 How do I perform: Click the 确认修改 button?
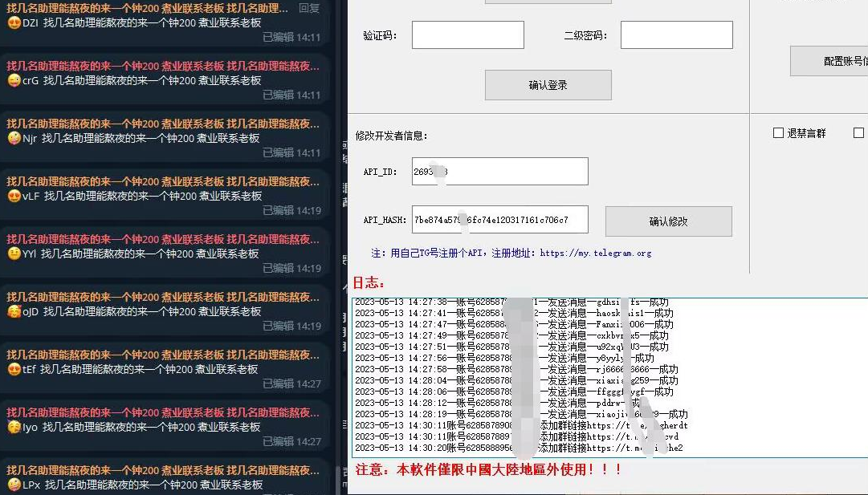[x=668, y=221]
